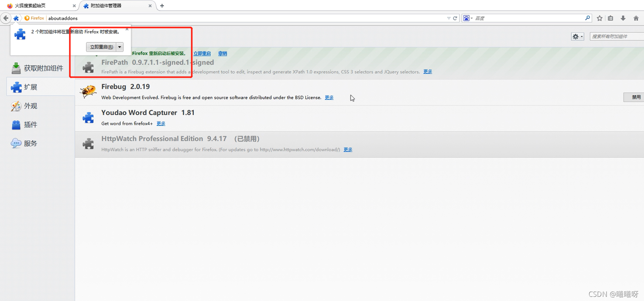Select the Youdao Word Capturer 1.81 title
Viewport: 644px width, 301px height.
148,113
